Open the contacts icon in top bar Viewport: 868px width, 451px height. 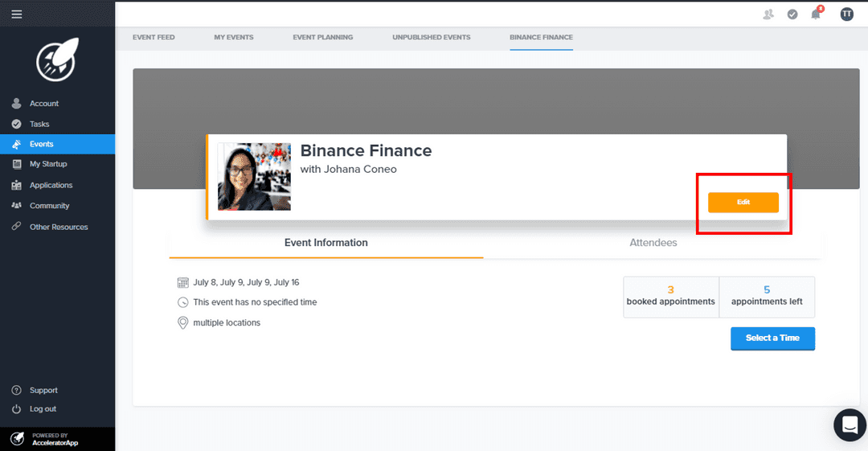tap(768, 14)
